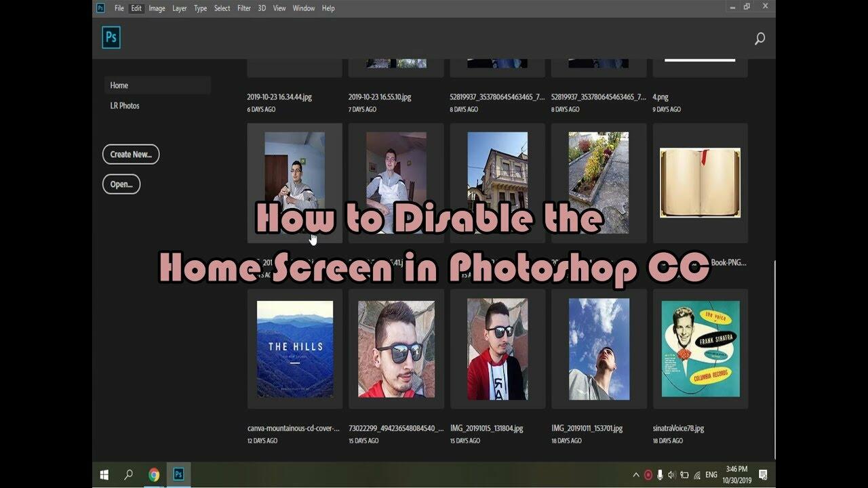The height and width of the screenshot is (488, 868).
Task: Open the Filter menu
Action: point(244,8)
